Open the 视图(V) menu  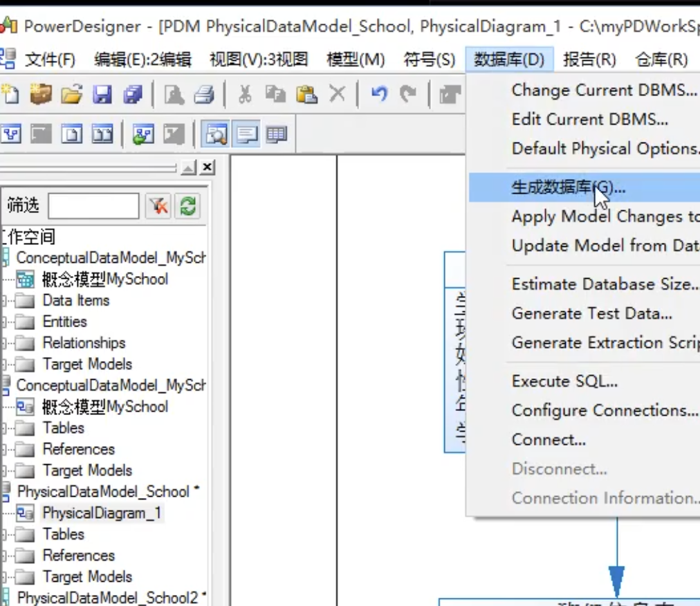(259, 59)
